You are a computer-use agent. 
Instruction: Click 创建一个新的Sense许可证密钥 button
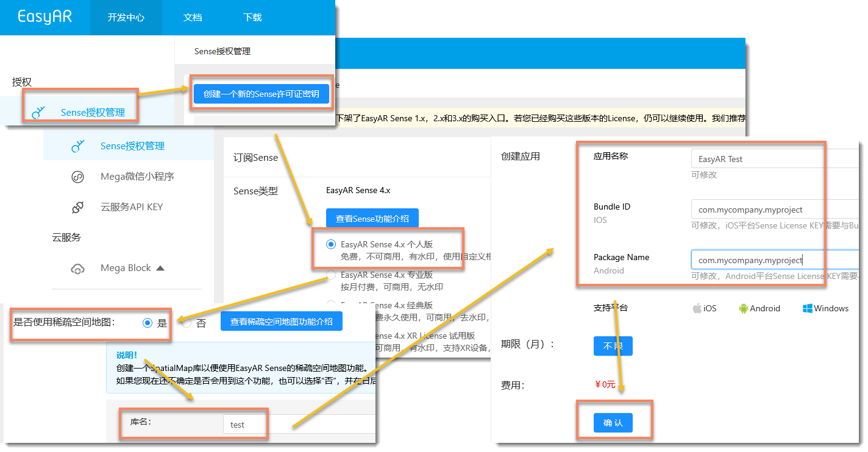pyautogui.click(x=261, y=94)
